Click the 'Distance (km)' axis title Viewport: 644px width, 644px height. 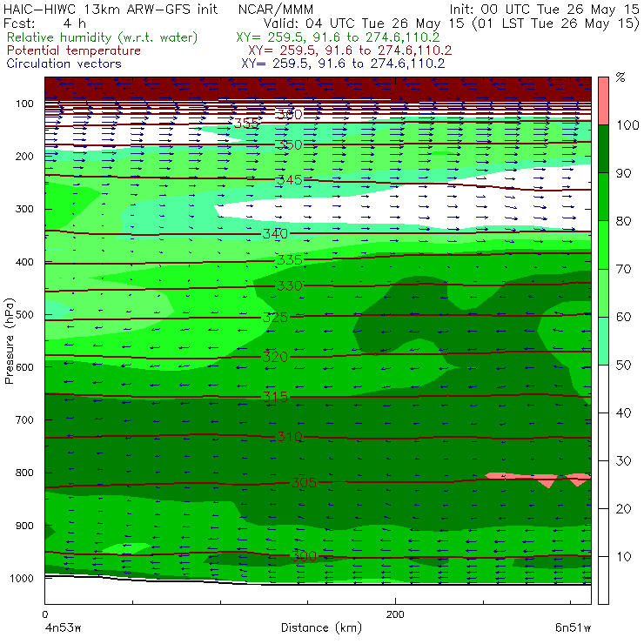point(322,627)
